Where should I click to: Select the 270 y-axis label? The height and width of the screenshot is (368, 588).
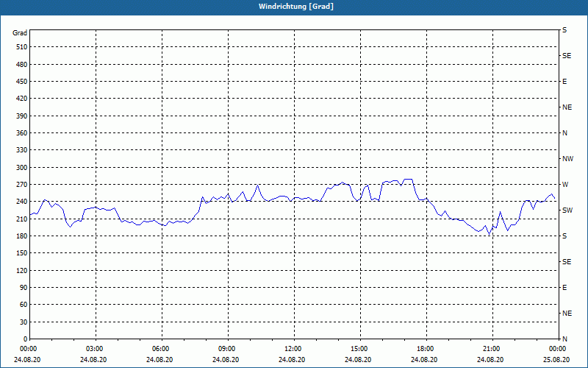tap(22, 185)
